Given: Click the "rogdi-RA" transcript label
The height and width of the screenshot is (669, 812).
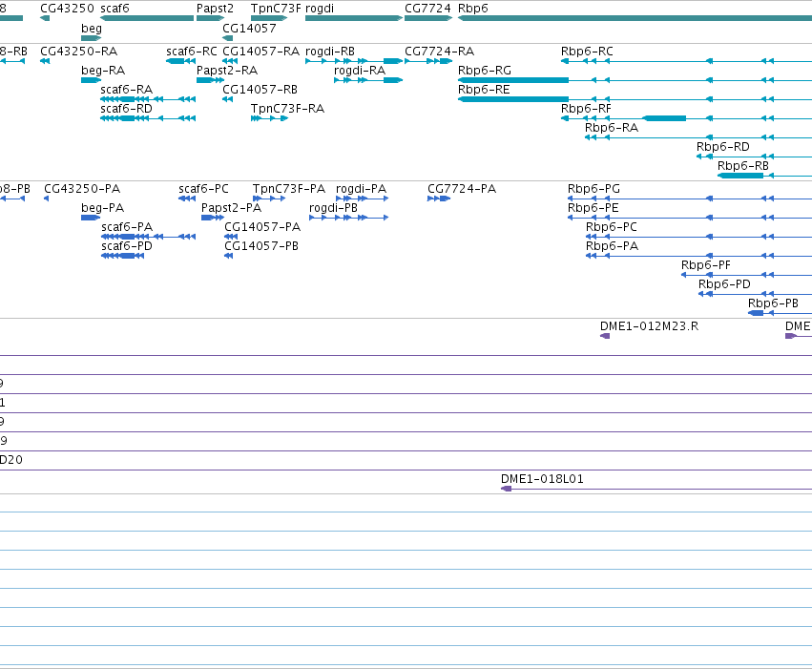Looking at the screenshot, I should (360, 71).
